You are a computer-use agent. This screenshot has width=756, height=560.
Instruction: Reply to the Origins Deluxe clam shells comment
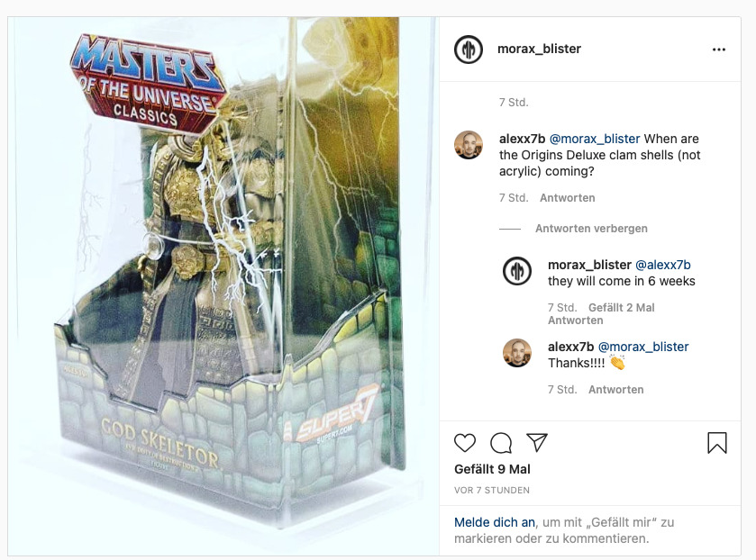(567, 197)
